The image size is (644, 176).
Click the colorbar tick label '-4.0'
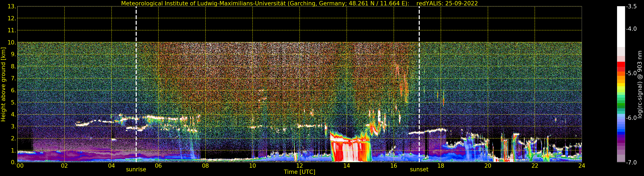pos(631,29)
